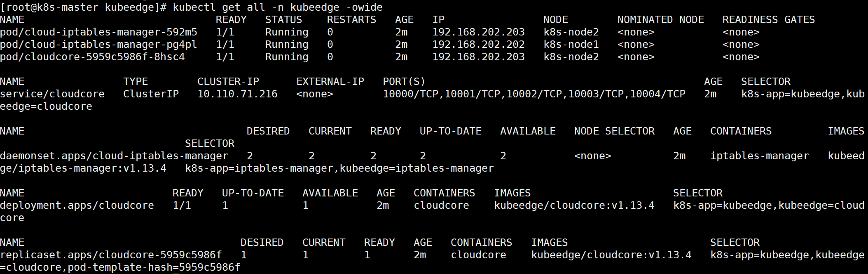Click the deployment.apps/cloudcore entry
Image resolution: width=868 pixels, height=274 pixels.
(x=77, y=205)
